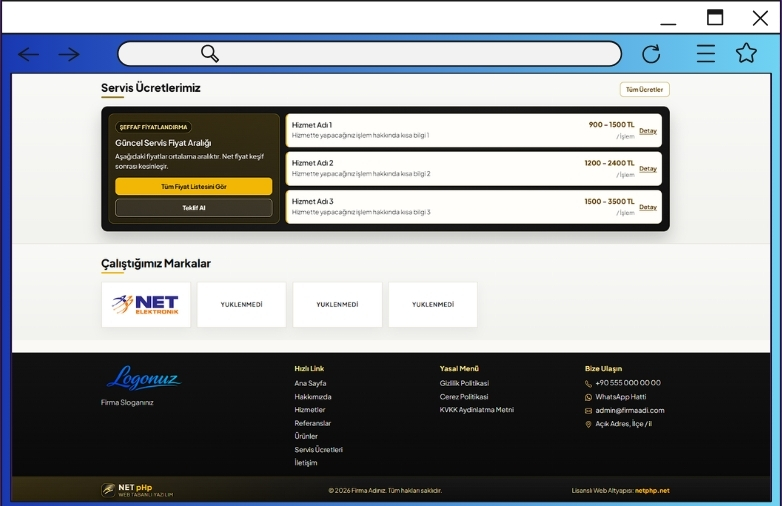The width and height of the screenshot is (782, 506).
Task: Open WhatsApp Hattı contact link
Action: point(620,397)
